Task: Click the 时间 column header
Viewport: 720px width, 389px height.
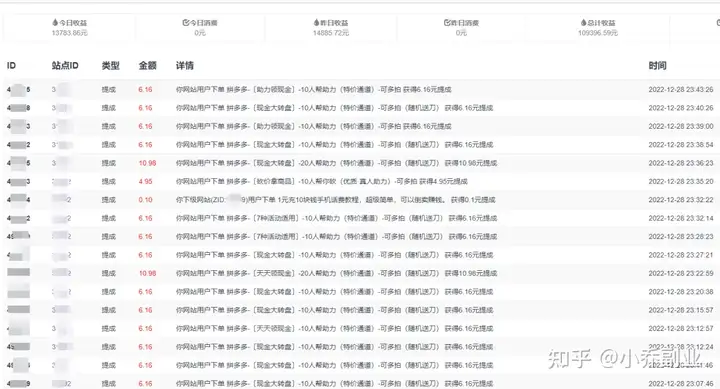Action: click(658, 65)
